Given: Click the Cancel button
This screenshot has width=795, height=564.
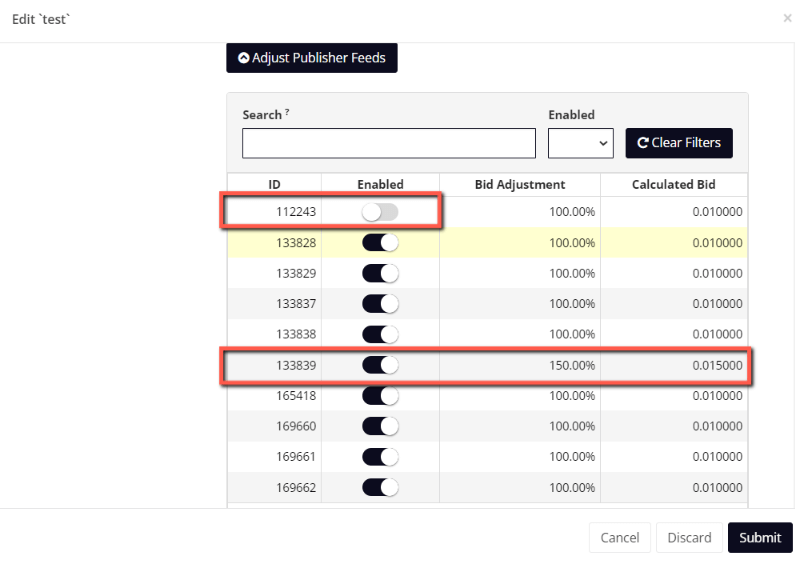Looking at the screenshot, I should click(x=620, y=538).
